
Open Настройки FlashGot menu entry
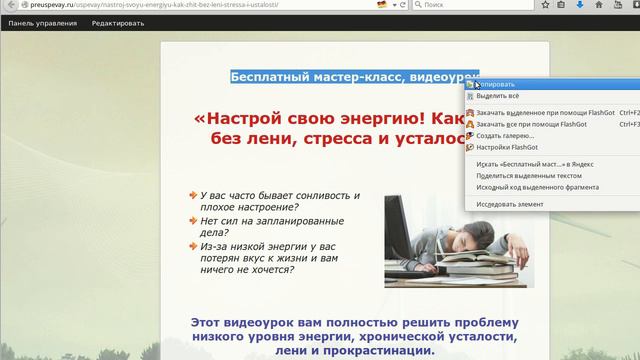[x=553, y=147]
